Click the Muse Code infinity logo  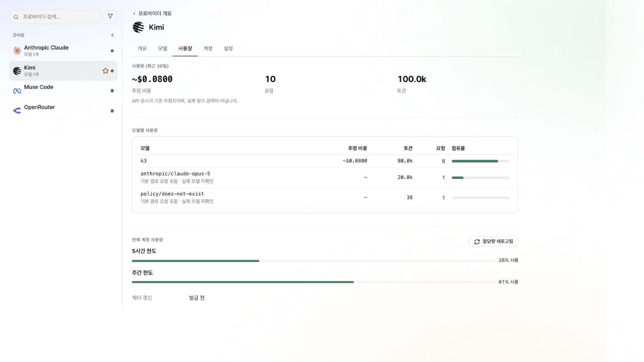point(17,91)
